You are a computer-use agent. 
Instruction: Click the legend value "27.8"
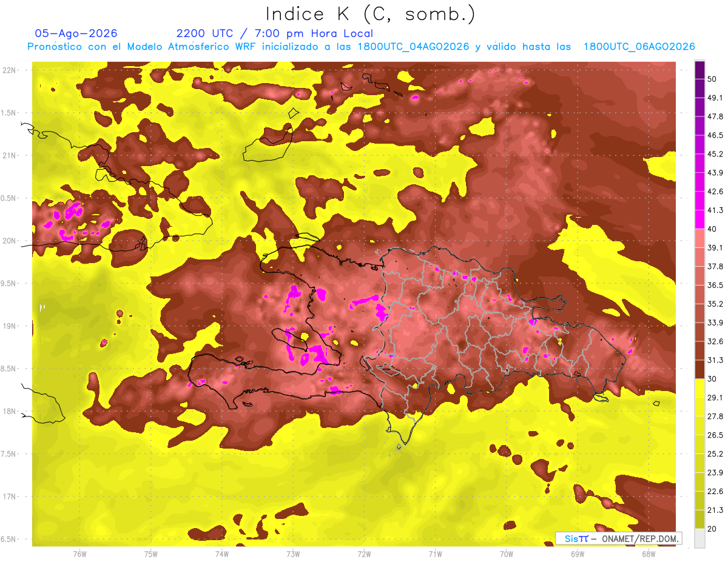715,416
